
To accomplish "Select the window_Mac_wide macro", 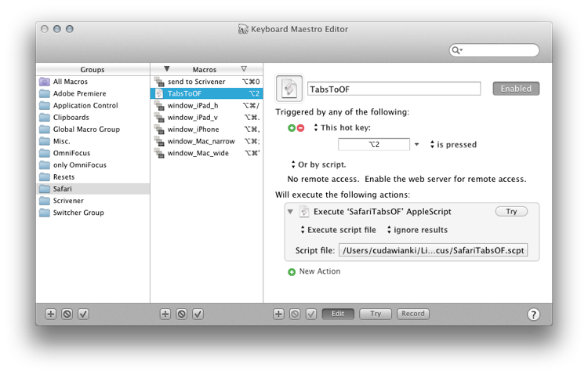I will [207, 153].
